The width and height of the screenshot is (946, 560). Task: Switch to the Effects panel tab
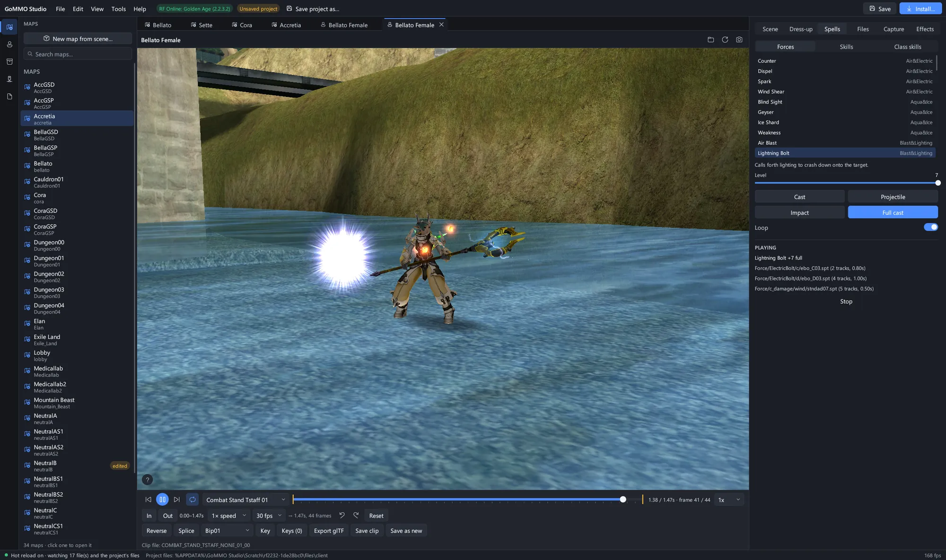(x=925, y=29)
